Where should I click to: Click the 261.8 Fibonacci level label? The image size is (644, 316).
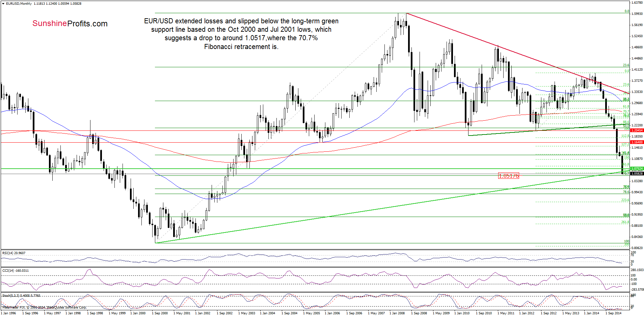tap(625, 222)
